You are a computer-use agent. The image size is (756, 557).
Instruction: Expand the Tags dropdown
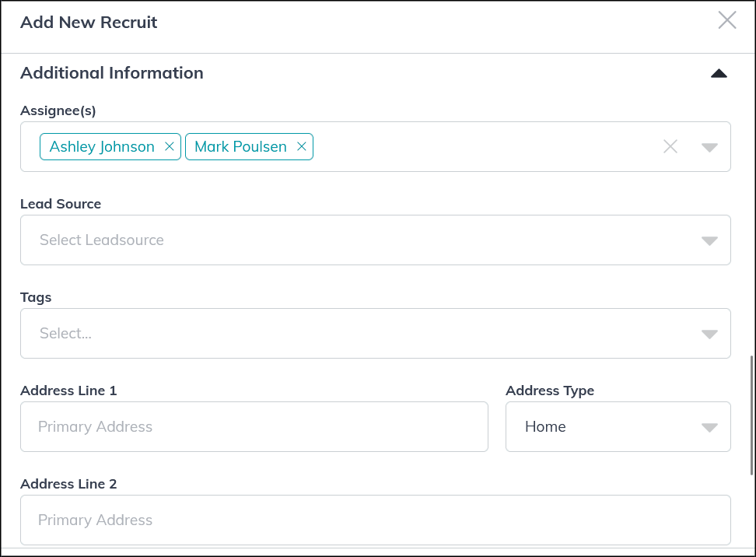pos(709,334)
